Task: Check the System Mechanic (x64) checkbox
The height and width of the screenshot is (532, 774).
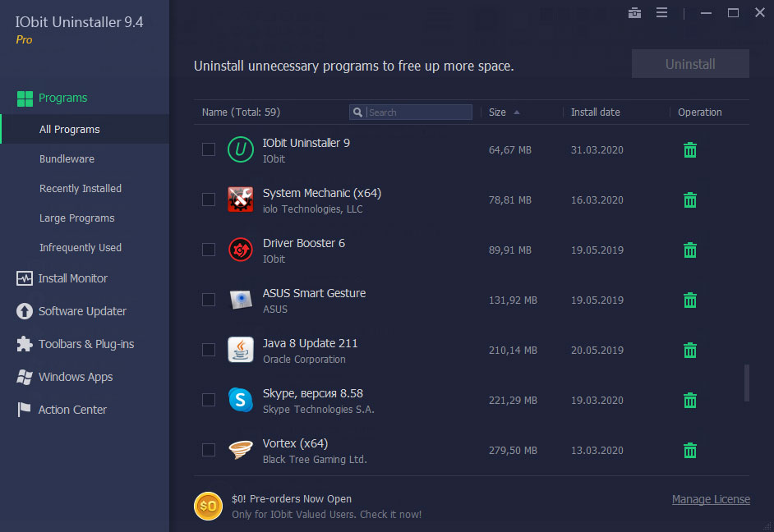Action: pyautogui.click(x=209, y=199)
